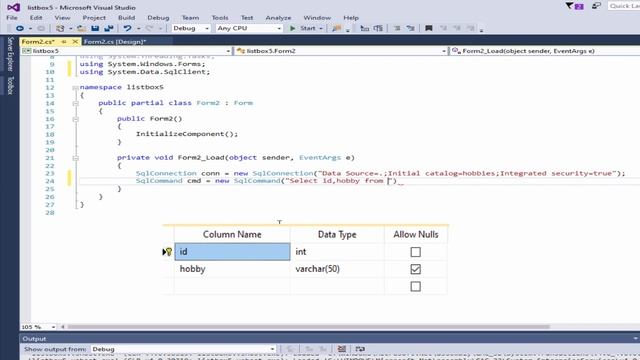Click the Start debugging button
640x360 pixels.
[303, 28]
